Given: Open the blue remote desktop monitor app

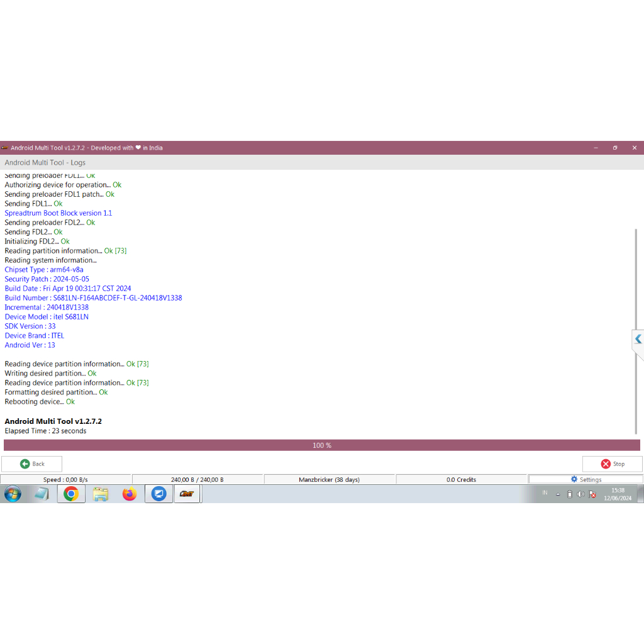Looking at the screenshot, I should (158, 494).
